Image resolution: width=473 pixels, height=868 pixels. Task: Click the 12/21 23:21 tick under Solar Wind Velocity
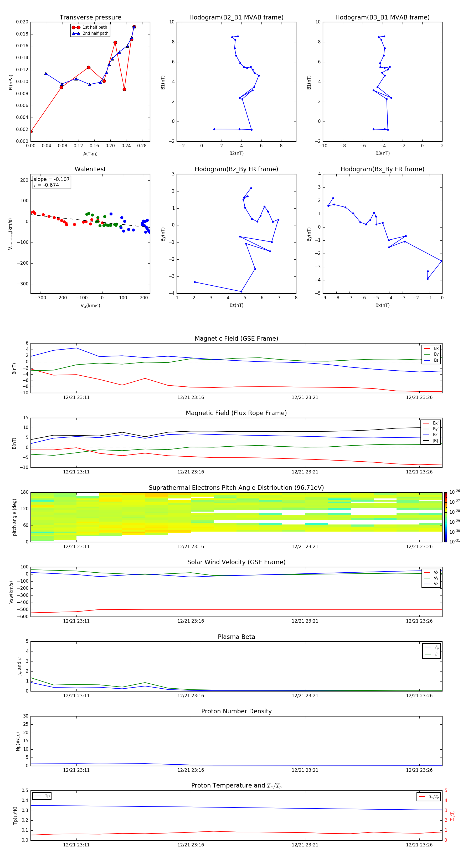(305, 621)
